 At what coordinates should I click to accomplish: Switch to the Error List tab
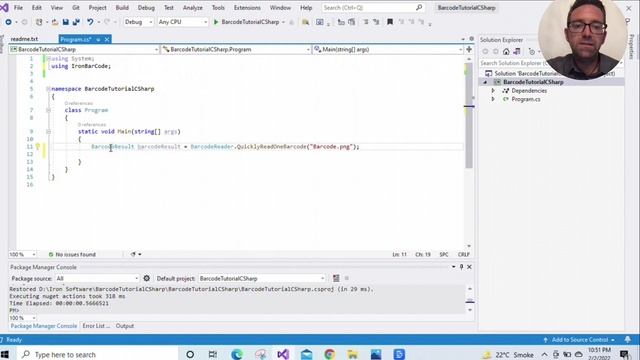point(96,326)
